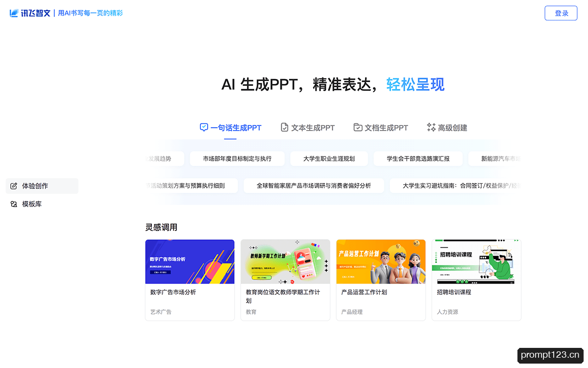This screenshot has width=588, height=368.
Task: Click the 灵感调用 section heading
Action: click(x=161, y=227)
